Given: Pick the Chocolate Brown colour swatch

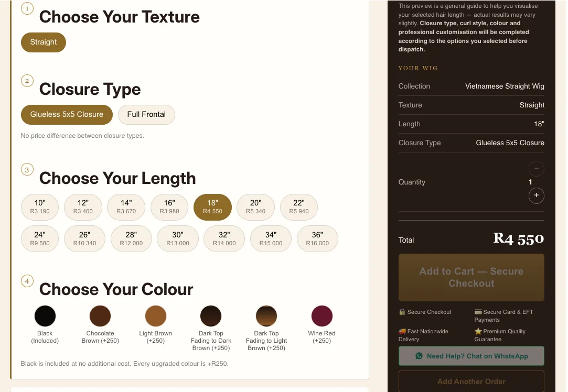Looking at the screenshot, I should (x=100, y=316).
